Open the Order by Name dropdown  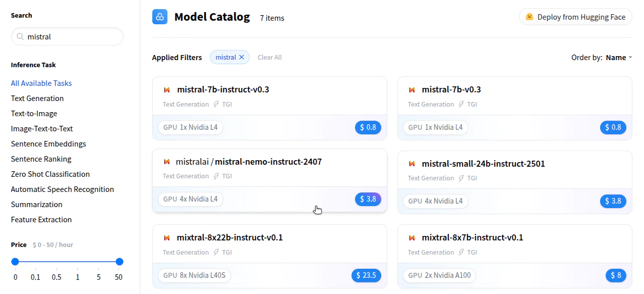pos(619,58)
